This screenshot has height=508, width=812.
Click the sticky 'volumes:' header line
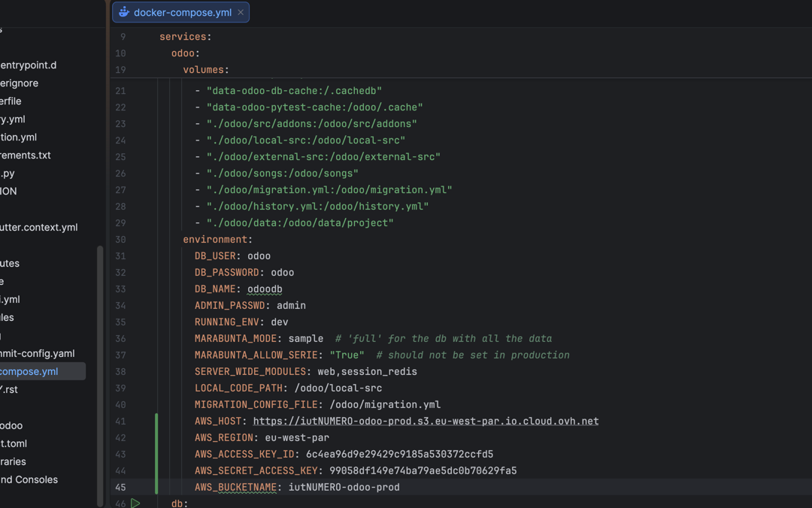point(205,70)
